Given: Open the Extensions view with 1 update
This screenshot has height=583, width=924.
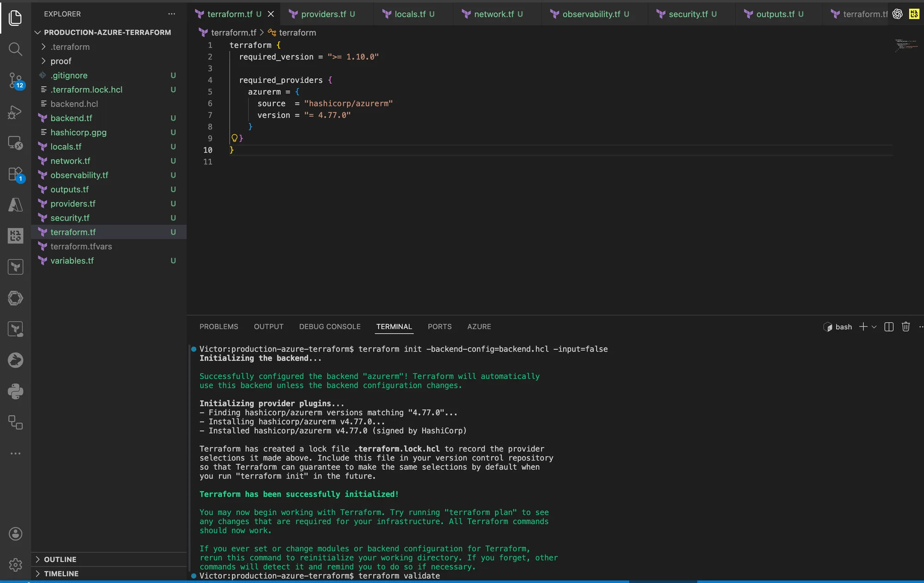Looking at the screenshot, I should tap(15, 174).
